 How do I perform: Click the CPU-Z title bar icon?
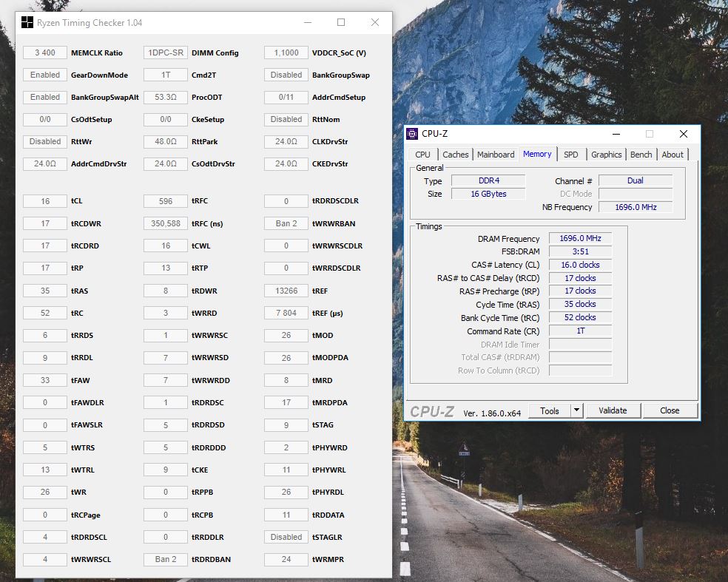tap(412, 134)
